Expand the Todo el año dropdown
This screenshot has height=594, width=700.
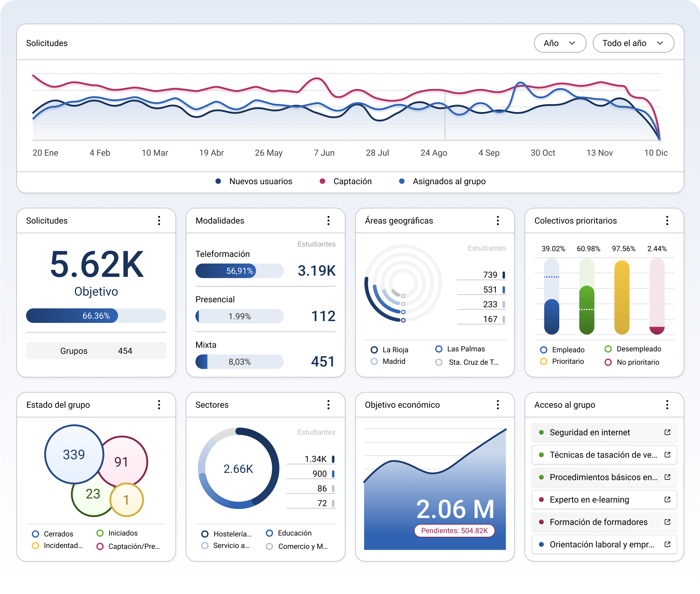click(633, 43)
